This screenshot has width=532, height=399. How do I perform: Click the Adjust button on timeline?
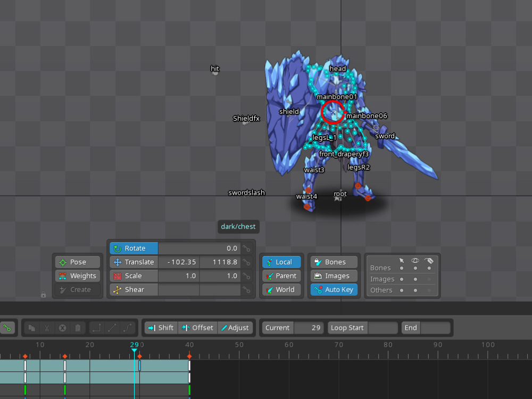click(235, 328)
